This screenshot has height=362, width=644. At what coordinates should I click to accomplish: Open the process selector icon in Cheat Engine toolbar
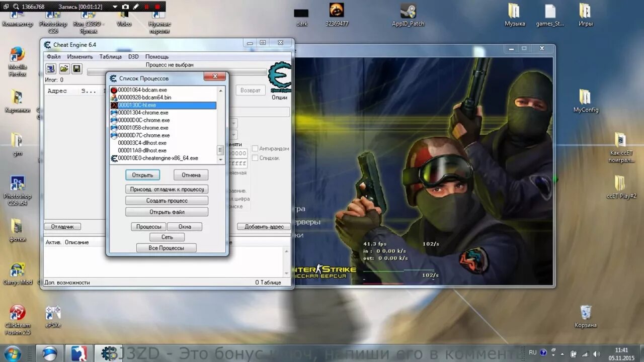tap(51, 68)
